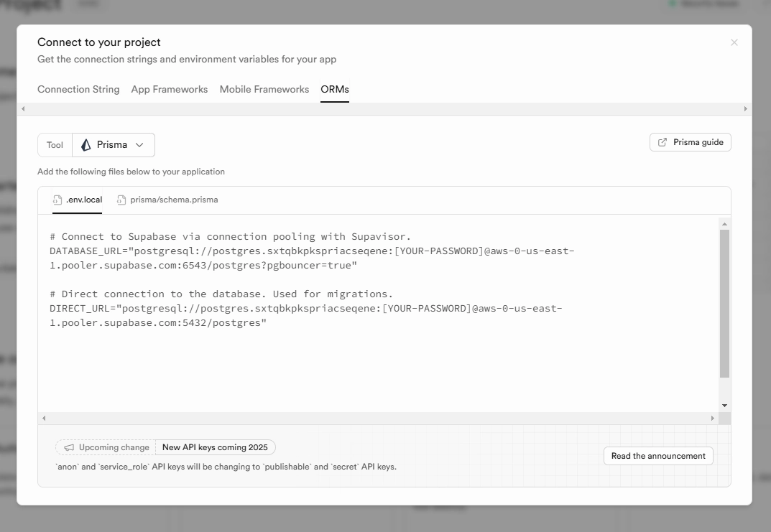Switch to prisma/schema.prisma file tab

pyautogui.click(x=167, y=200)
